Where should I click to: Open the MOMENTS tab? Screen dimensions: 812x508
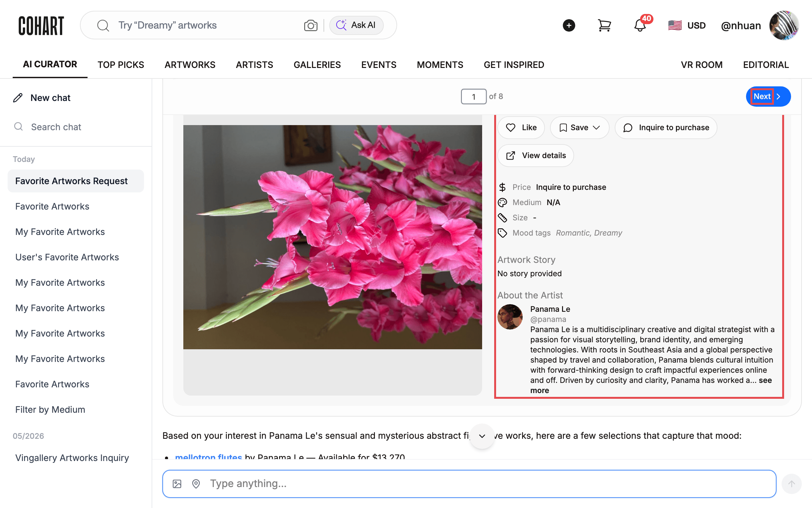[x=440, y=64]
